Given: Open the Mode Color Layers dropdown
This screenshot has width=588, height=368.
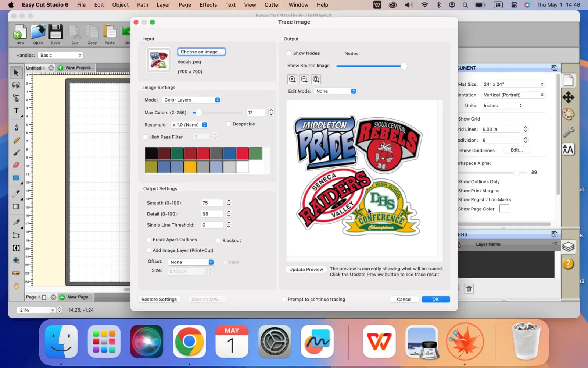Looking at the screenshot, I should click(191, 100).
